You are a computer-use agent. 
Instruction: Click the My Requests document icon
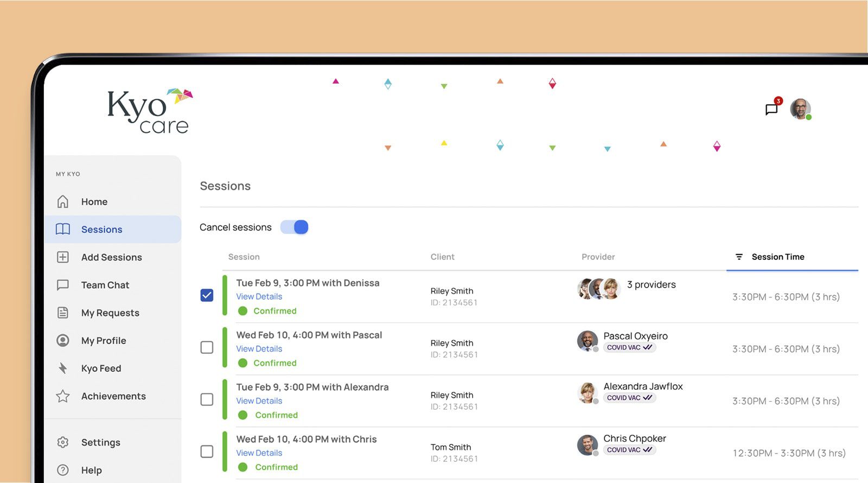63,313
